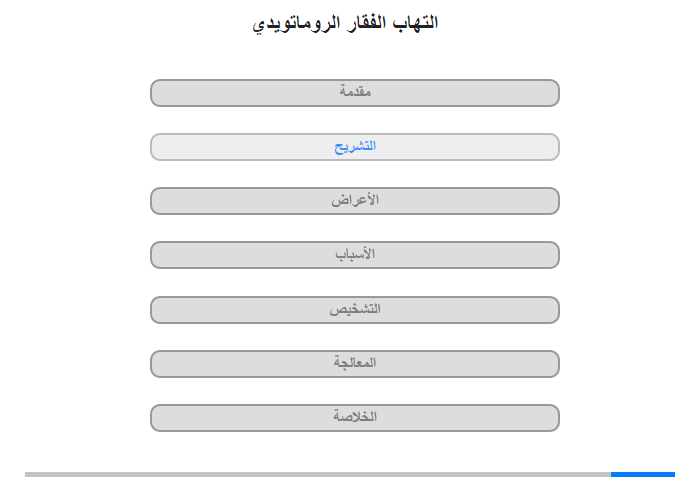The height and width of the screenshot is (480, 700).
Task: Open the الأسباب (Causes) section
Action: tap(355, 255)
